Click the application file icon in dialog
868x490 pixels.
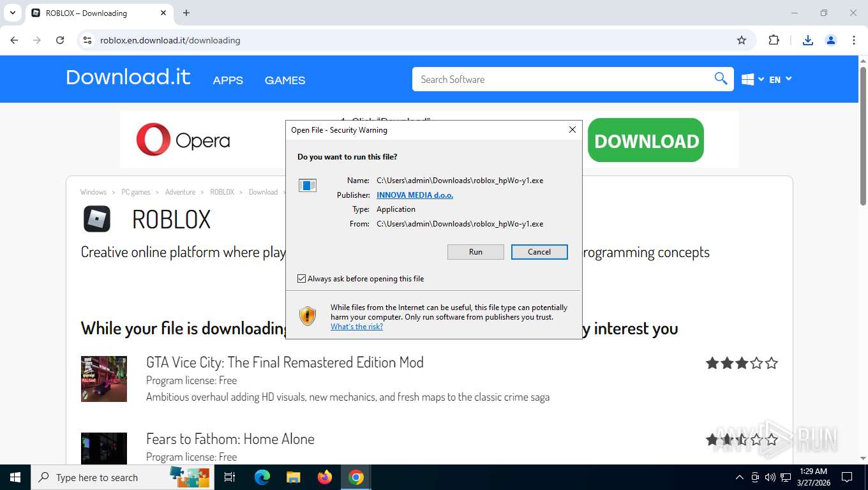point(308,186)
